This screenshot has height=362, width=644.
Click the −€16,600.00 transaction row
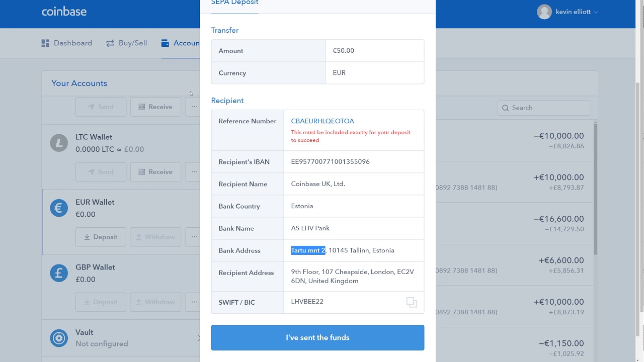click(515, 223)
